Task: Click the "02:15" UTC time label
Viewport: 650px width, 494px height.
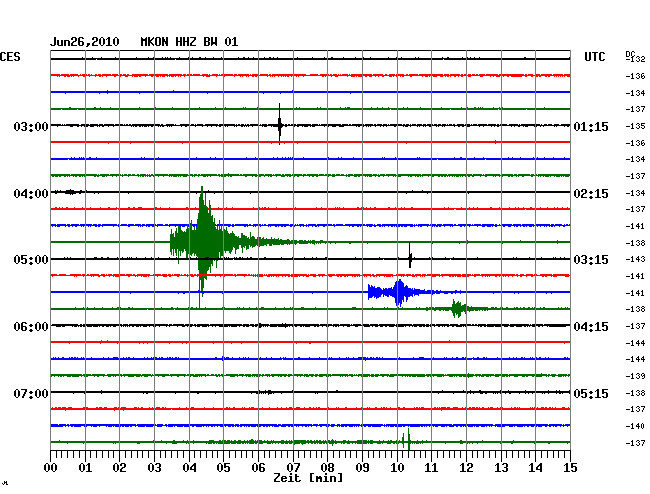Action: coord(591,194)
